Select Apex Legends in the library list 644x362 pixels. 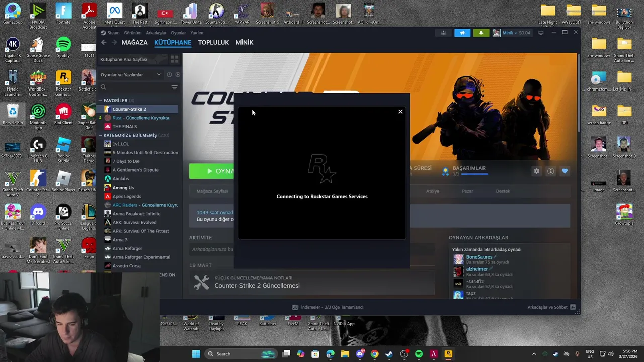(140, 196)
